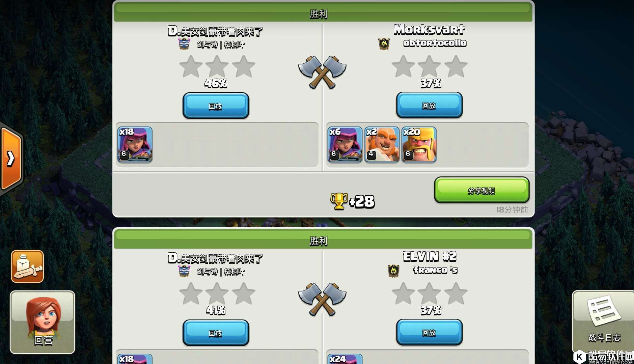Open the army training icon

[x=27, y=267]
